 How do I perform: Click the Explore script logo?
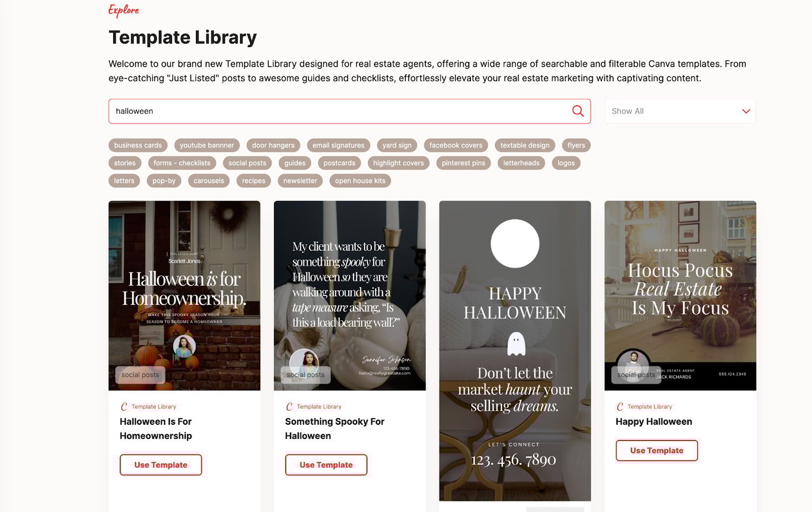coord(123,10)
